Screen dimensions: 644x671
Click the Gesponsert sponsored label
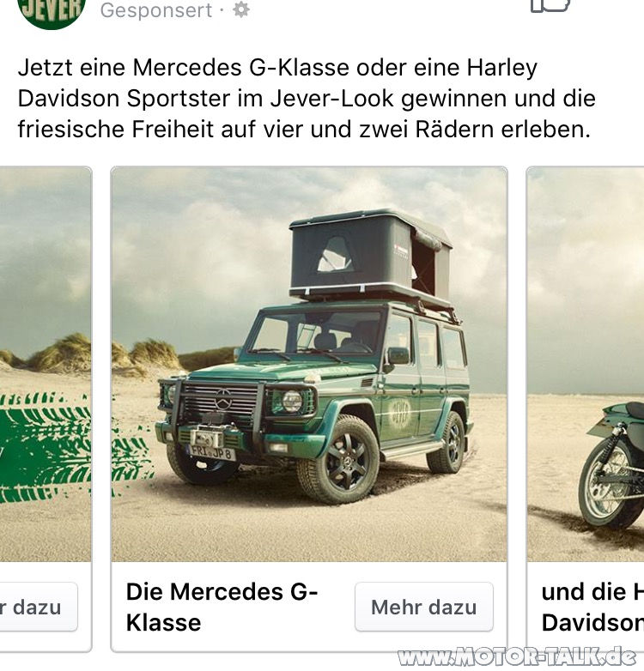point(156,9)
